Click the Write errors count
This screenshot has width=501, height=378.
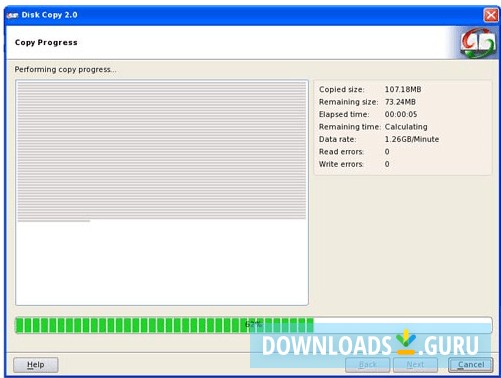(387, 164)
